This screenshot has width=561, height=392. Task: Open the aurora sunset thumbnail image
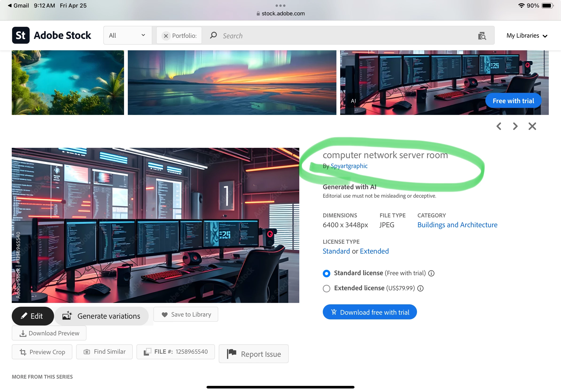point(232,82)
